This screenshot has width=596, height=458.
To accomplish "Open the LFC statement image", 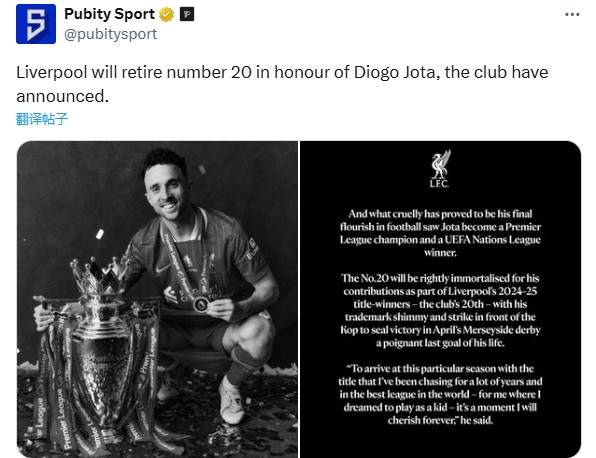I will tap(440, 299).
